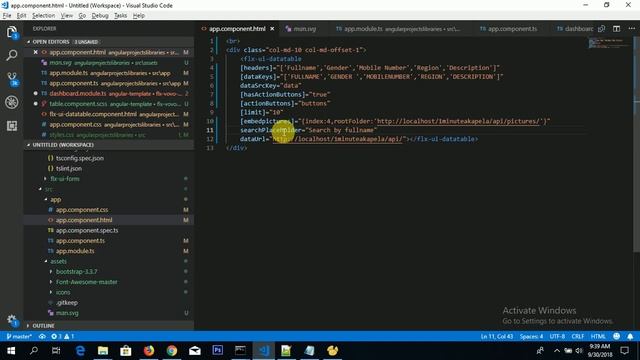Expand the bootstrap-3.3.7 folder
This screenshot has width=640, height=360.
coord(76,271)
